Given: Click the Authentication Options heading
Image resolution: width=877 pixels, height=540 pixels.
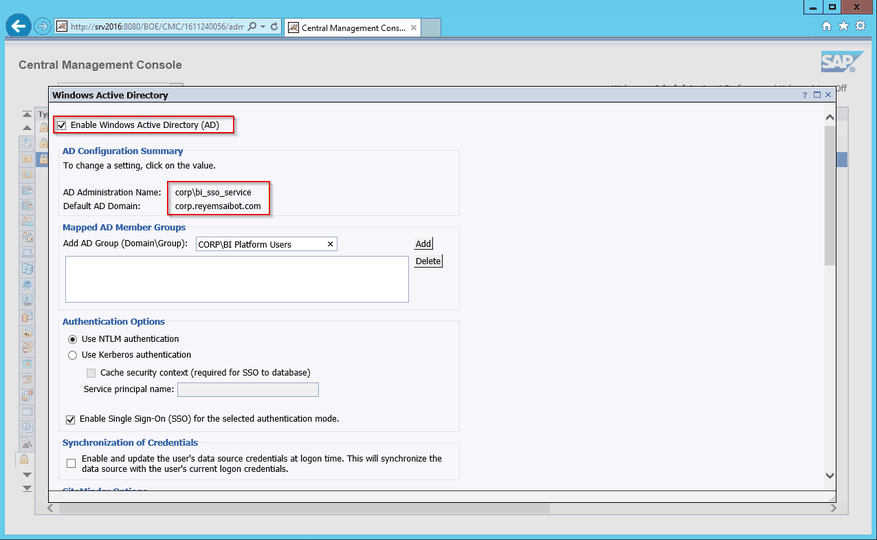Looking at the screenshot, I should point(114,322).
